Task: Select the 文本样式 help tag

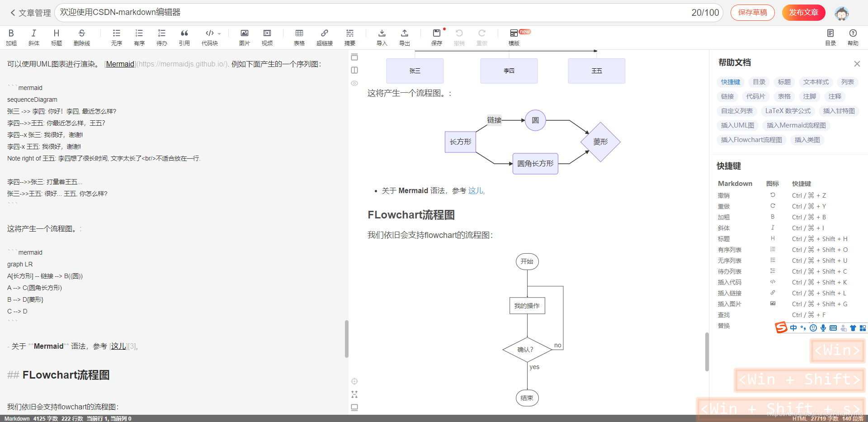Action: [816, 82]
